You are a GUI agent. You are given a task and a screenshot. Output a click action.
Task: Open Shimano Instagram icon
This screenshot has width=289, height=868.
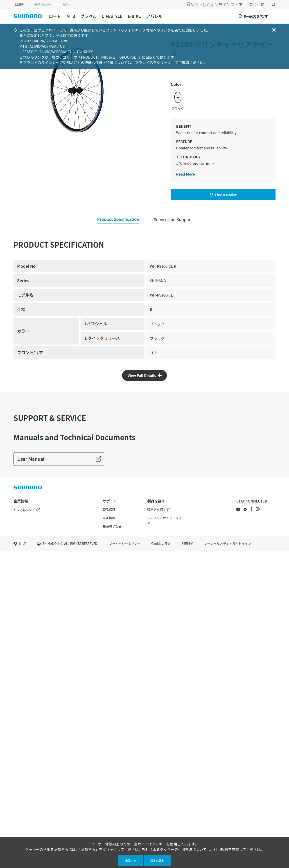point(258,509)
